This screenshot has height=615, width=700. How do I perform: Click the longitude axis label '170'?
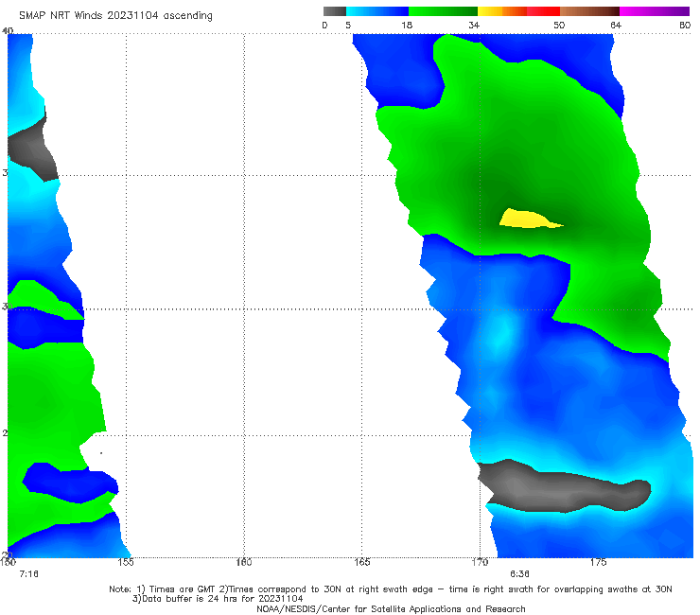point(480,562)
